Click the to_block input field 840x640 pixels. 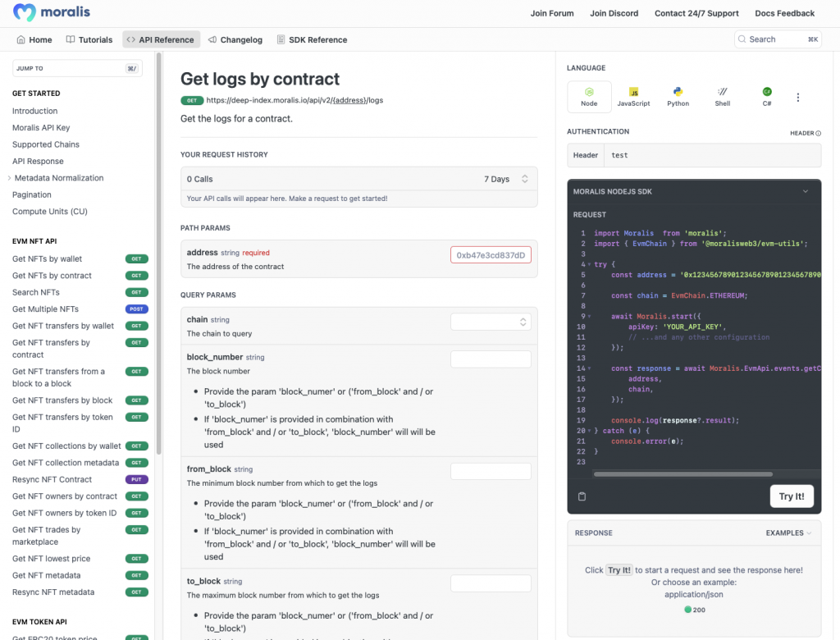point(491,583)
